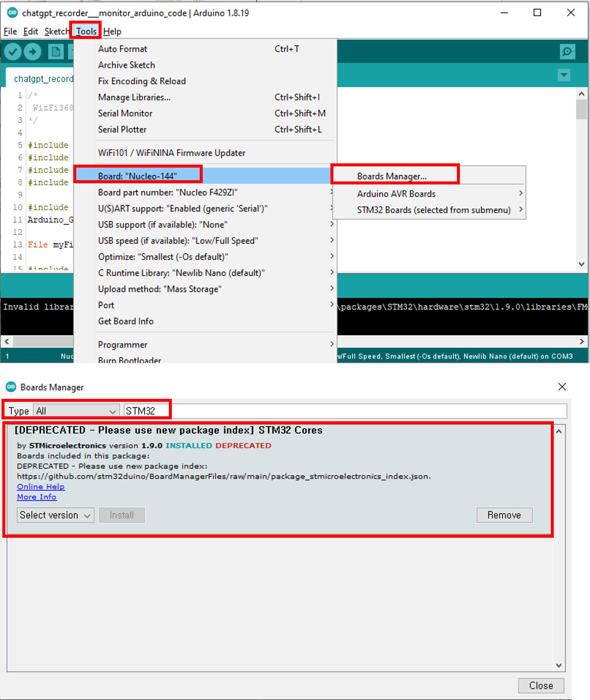Viewport: 590px width, 700px height.
Task: Expand Upload method submenu
Action: point(205,289)
